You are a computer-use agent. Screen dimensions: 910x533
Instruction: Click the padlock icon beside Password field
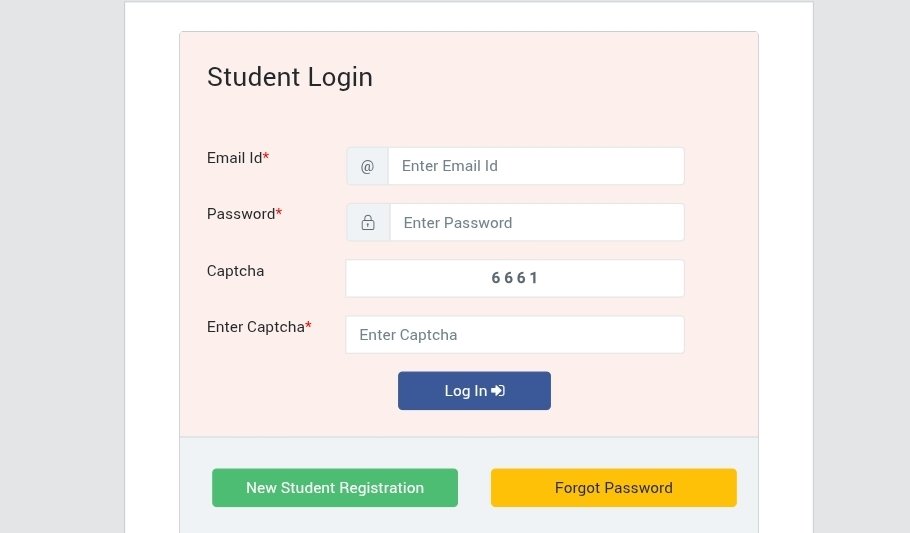(x=368, y=223)
